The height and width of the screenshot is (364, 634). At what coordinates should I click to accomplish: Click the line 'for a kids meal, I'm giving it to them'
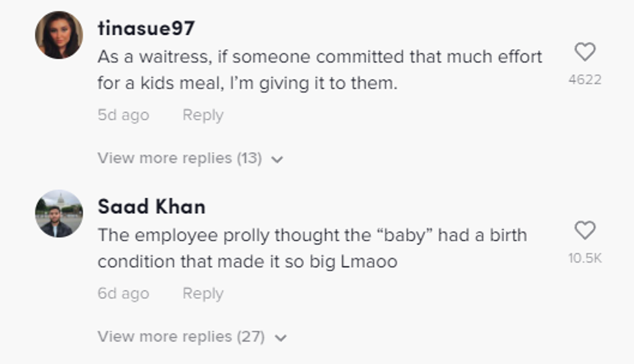(247, 83)
